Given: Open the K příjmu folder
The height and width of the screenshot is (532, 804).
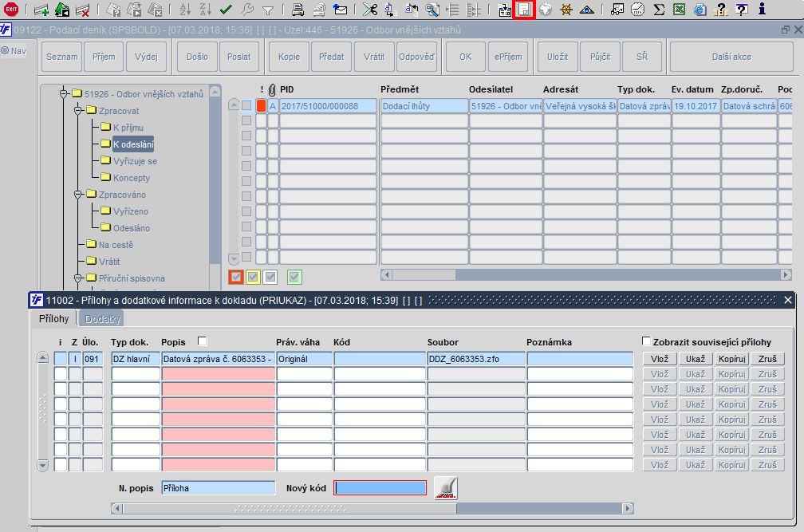Looking at the screenshot, I should point(128,128).
